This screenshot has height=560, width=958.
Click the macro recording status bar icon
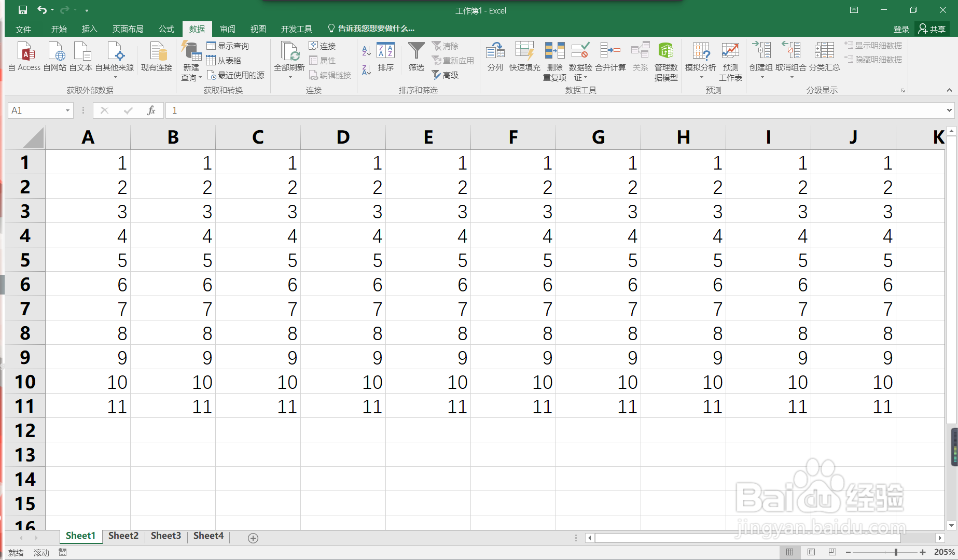(63, 552)
